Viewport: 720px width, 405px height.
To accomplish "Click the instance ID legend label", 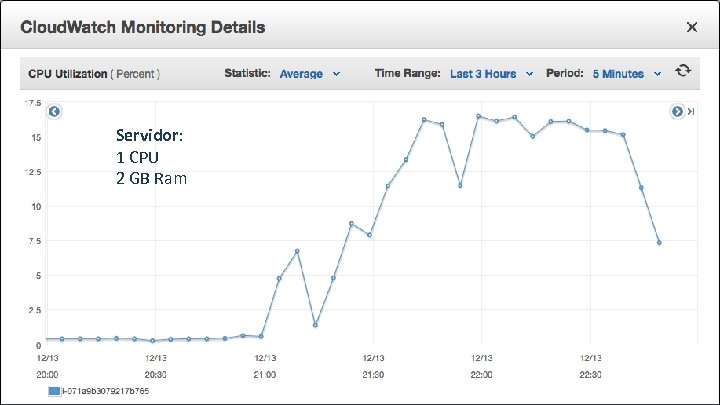I will 106,391.
